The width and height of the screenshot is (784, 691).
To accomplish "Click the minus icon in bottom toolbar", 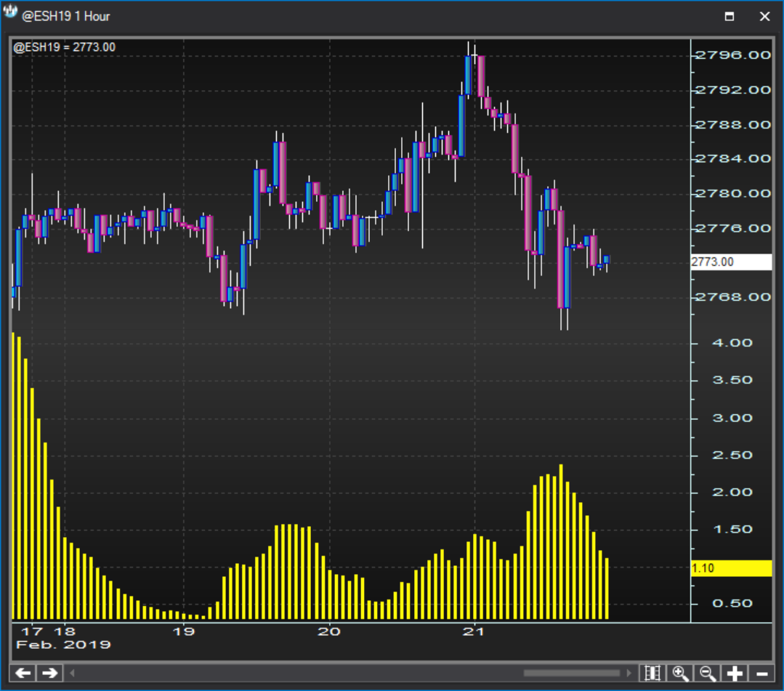I will (761, 673).
